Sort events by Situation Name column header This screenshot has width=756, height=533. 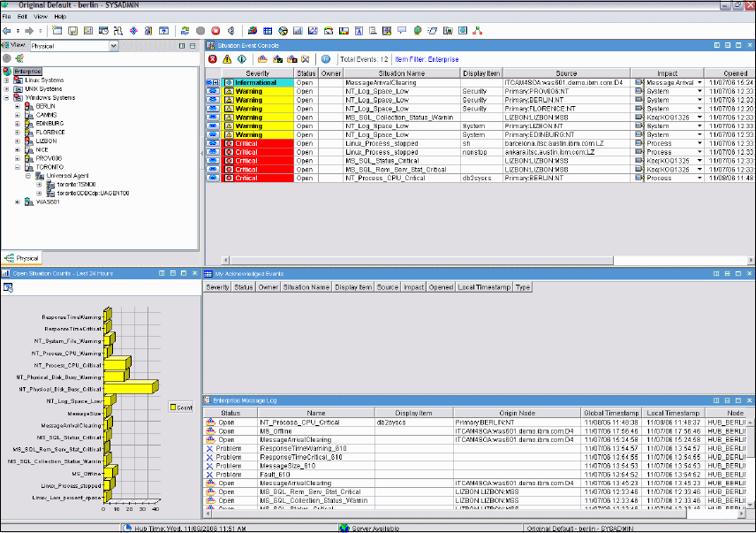tap(402, 73)
